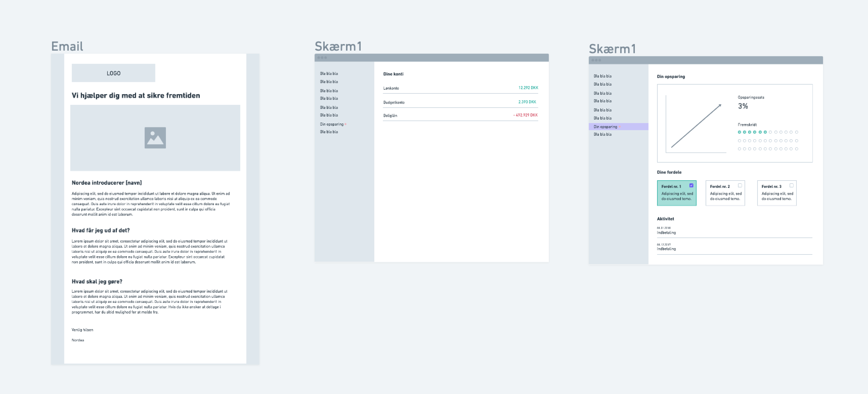The height and width of the screenshot is (394, 868).
Task: Click the LOGO placeholder box
Action: pyautogui.click(x=113, y=73)
